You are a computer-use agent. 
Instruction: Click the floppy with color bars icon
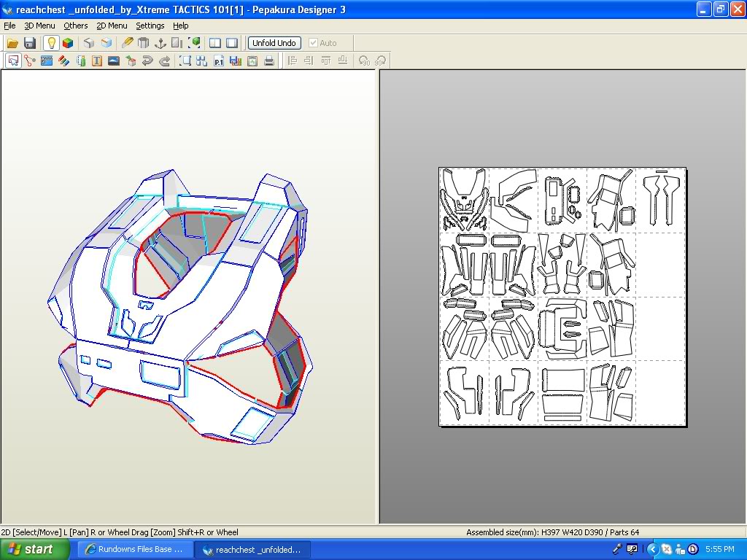[236, 61]
